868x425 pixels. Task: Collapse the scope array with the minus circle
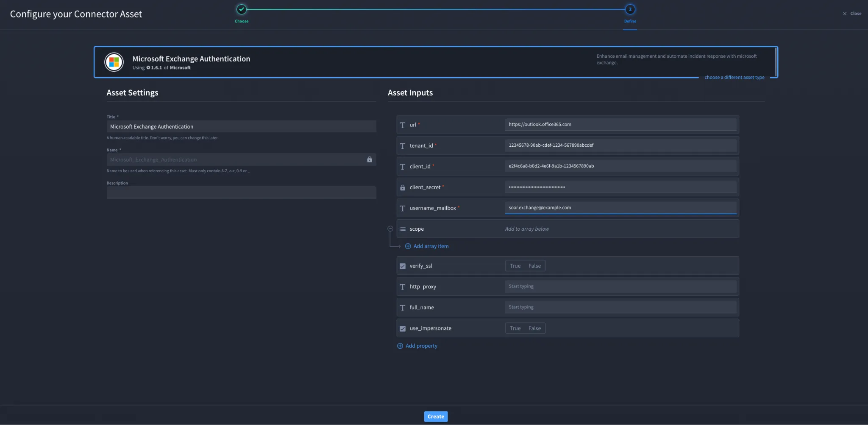pyautogui.click(x=390, y=229)
